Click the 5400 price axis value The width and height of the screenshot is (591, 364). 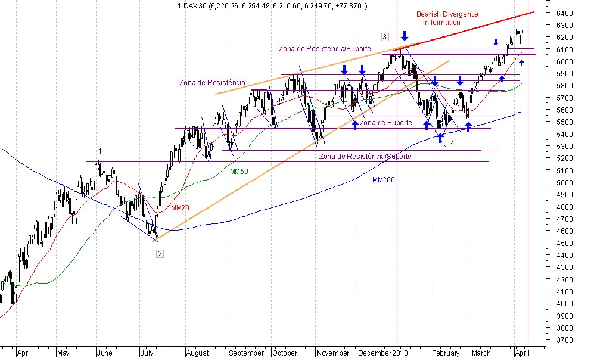[565, 134]
